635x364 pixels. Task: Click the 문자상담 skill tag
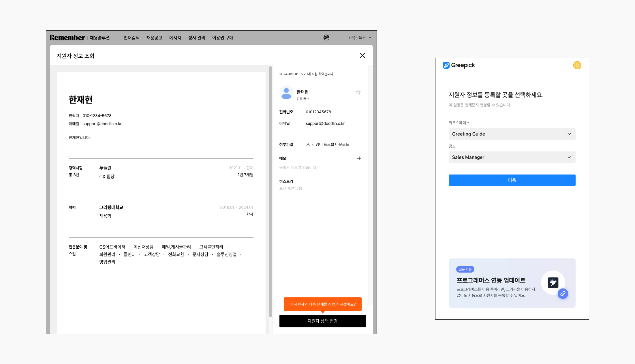(200, 254)
